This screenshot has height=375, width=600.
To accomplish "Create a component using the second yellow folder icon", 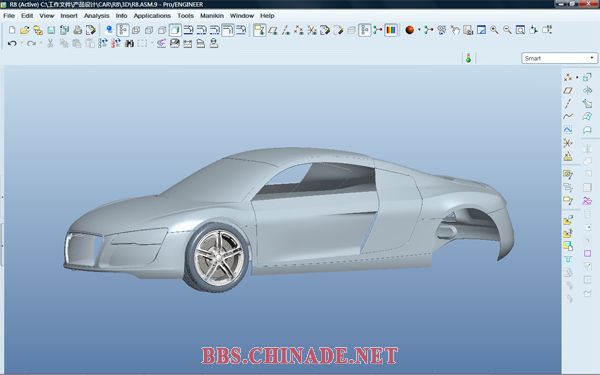I will [568, 233].
